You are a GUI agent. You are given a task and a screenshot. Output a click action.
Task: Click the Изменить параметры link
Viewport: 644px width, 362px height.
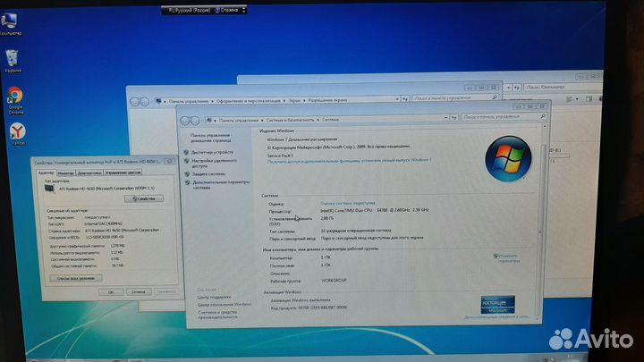[x=507, y=258]
